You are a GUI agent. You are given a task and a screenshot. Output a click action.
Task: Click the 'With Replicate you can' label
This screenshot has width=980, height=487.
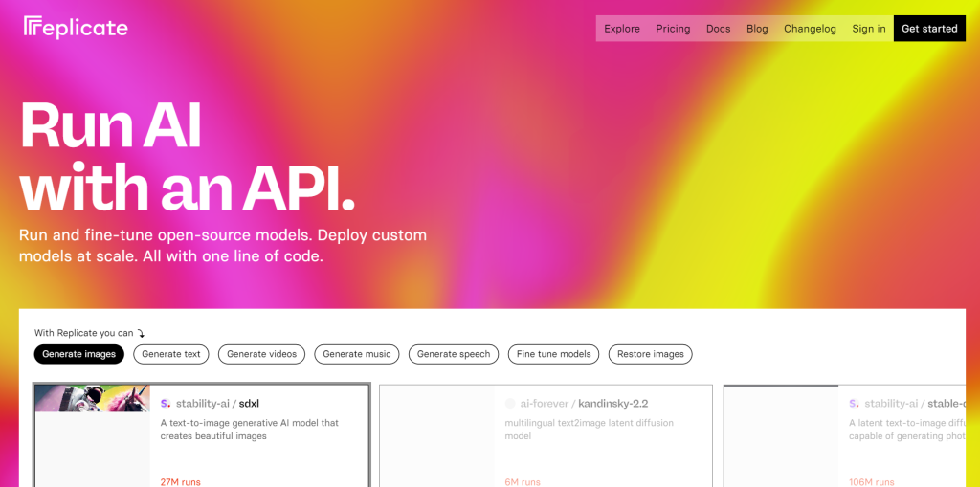[84, 333]
